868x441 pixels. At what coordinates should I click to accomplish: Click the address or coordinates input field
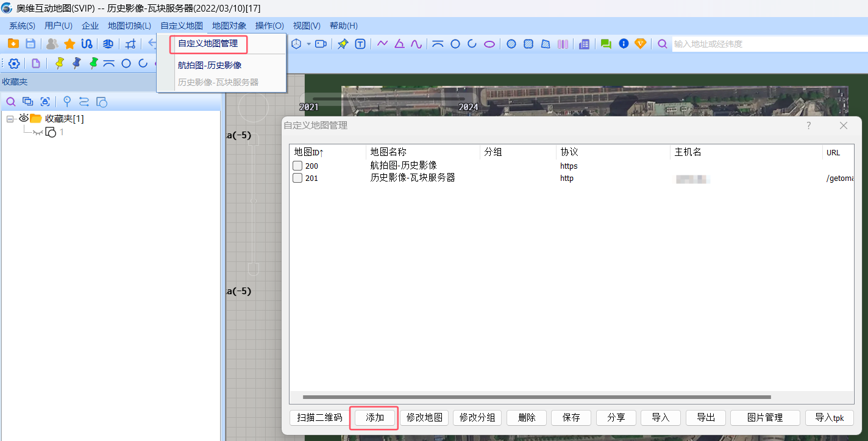[769, 44]
